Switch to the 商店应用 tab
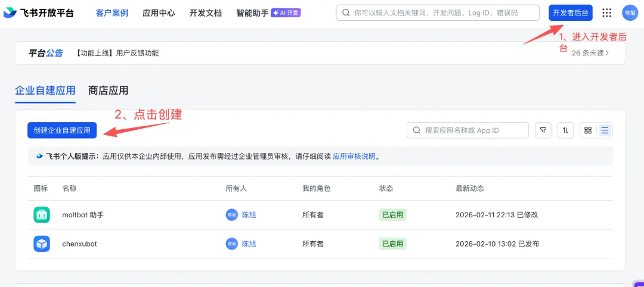The width and height of the screenshot is (644, 287). click(x=108, y=91)
